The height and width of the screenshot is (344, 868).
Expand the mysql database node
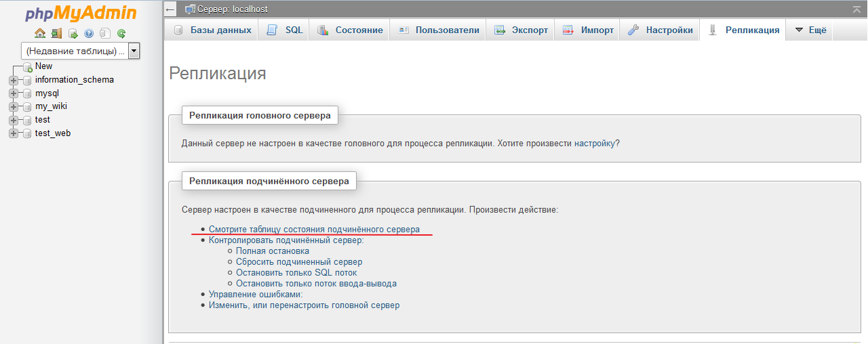(13, 93)
